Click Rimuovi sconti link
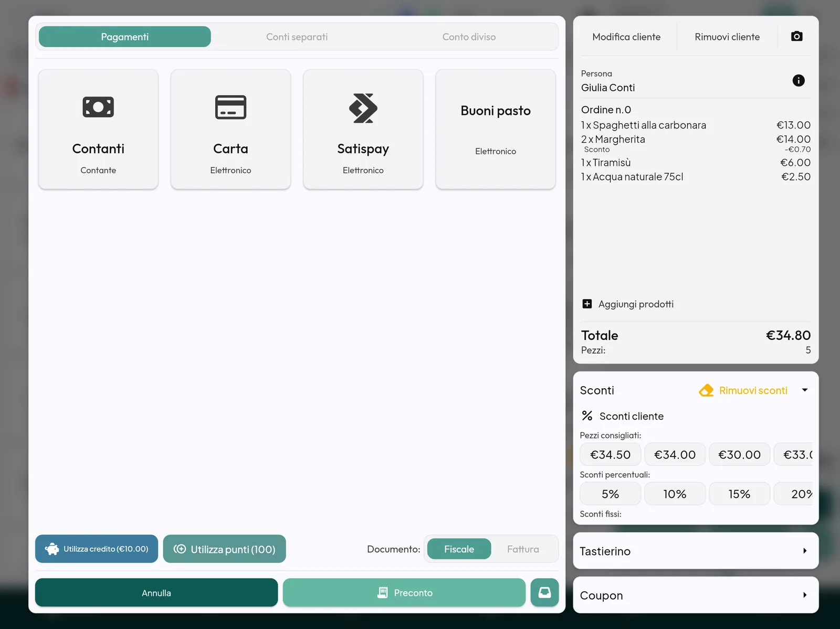 point(753,390)
